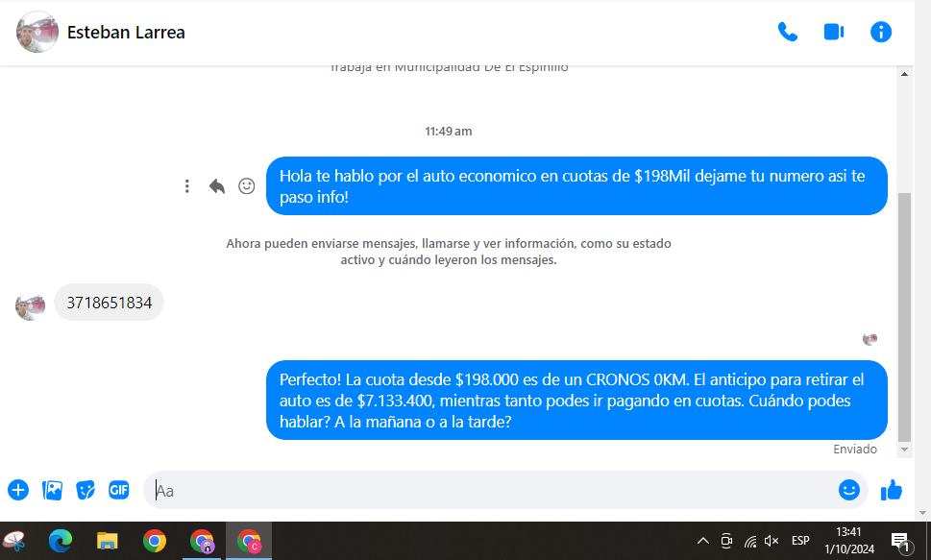The width and height of the screenshot is (931, 560).
Task: Click sender avatar beside the phone number message
Action: [30, 305]
